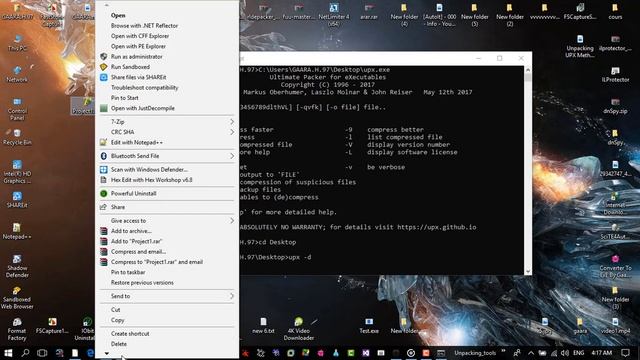This screenshot has height=360, width=640.
Task: Select Test.exe desktop file
Action: click(369, 325)
